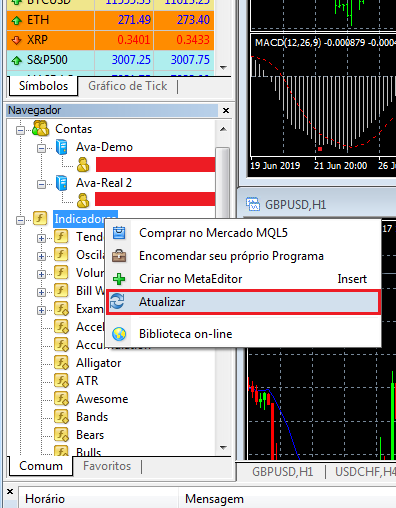This screenshot has width=396, height=508.
Task: Select the ATR indicator in tree
Action: click(x=87, y=381)
